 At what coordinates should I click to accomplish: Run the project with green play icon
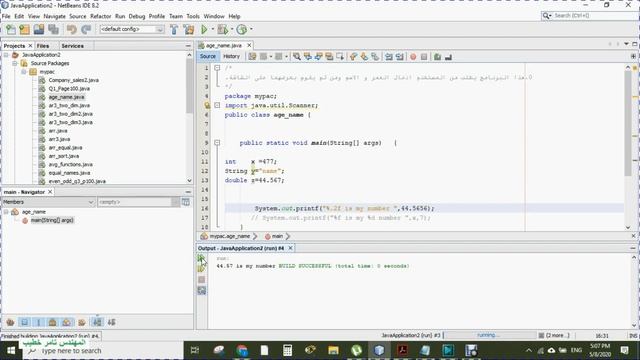pyautogui.click(x=204, y=29)
